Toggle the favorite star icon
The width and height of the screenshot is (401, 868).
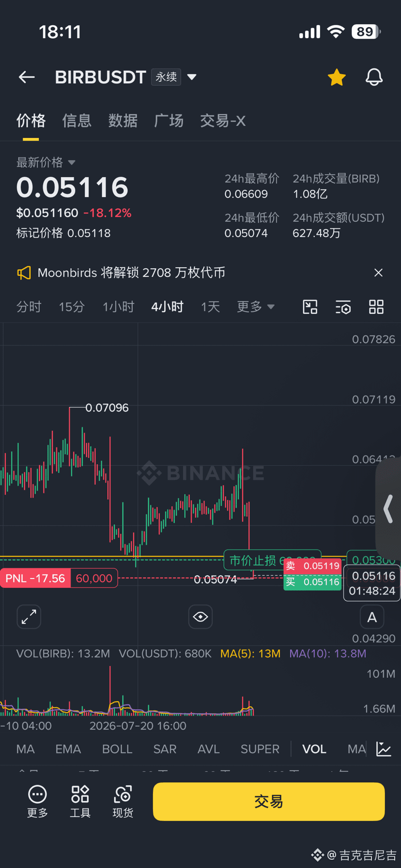[x=337, y=77]
